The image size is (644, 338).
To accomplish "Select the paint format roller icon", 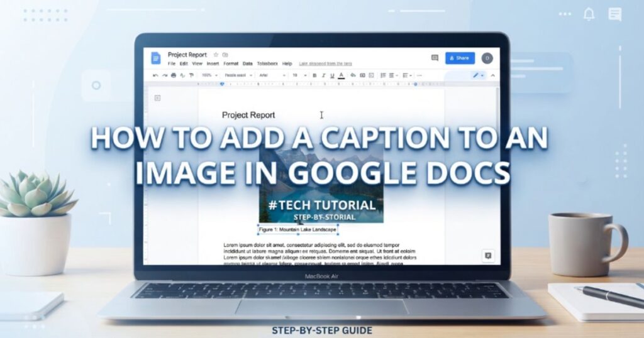I will (191, 75).
